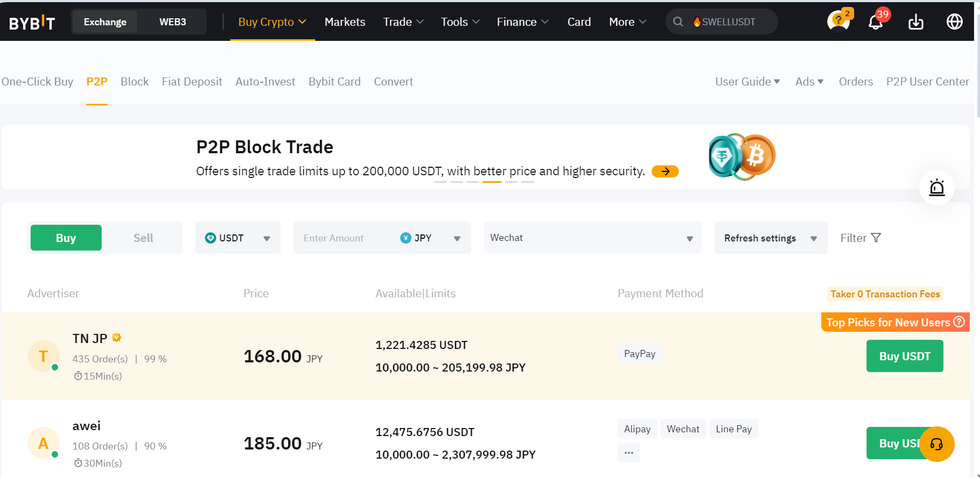Click the Filter funnel icon
This screenshot has width=980, height=478.
click(x=876, y=238)
